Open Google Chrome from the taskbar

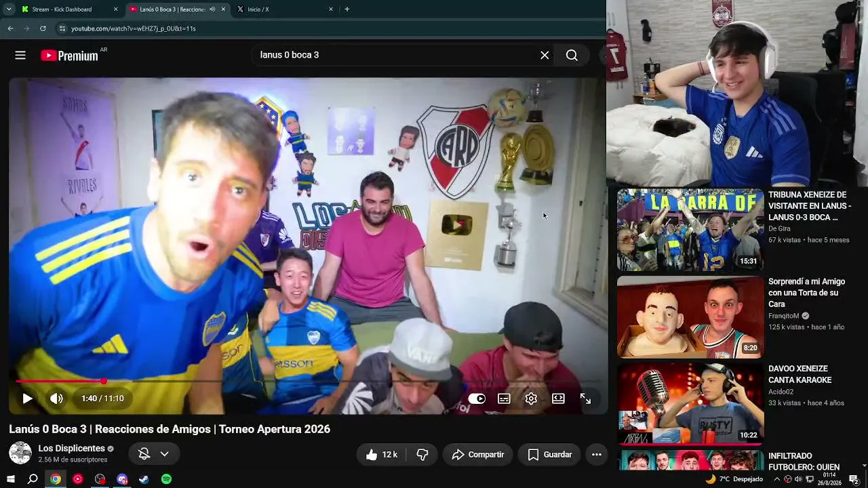(56, 479)
